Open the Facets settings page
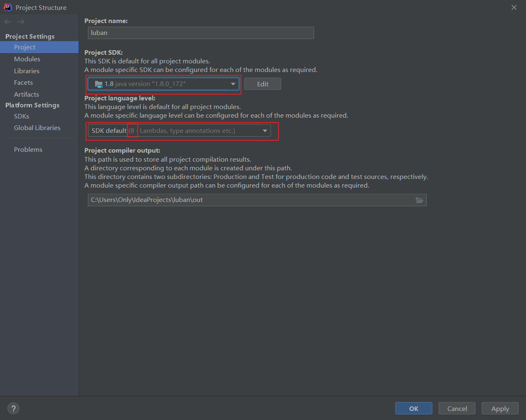 point(23,82)
